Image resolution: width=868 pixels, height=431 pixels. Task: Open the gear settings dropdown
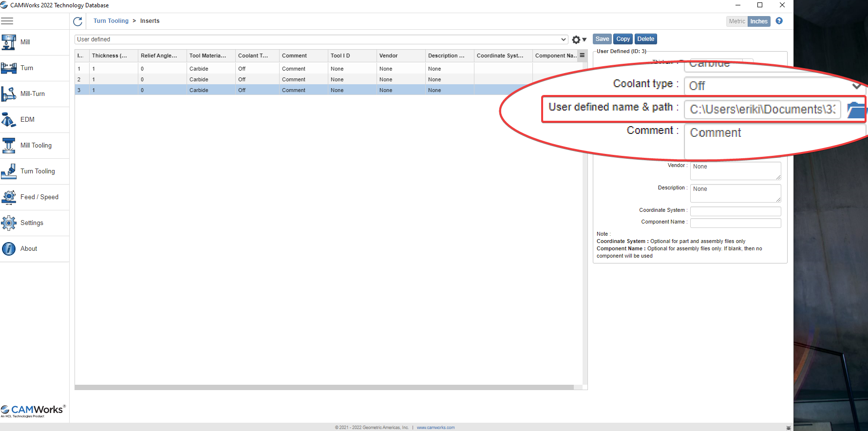579,39
